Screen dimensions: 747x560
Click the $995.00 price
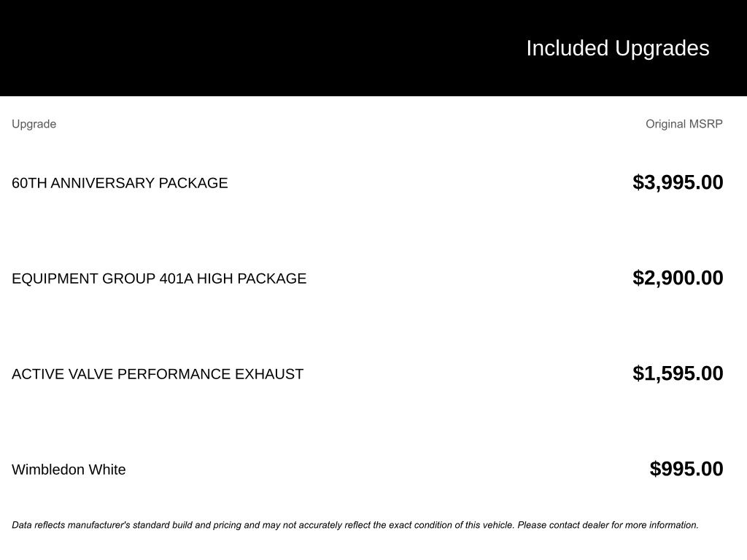[x=686, y=469]
